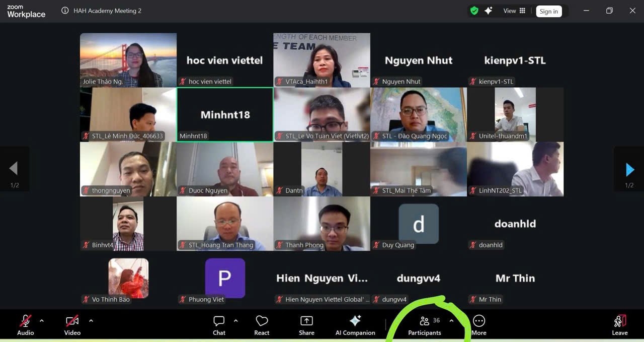Go to next page of participants

[x=629, y=170]
